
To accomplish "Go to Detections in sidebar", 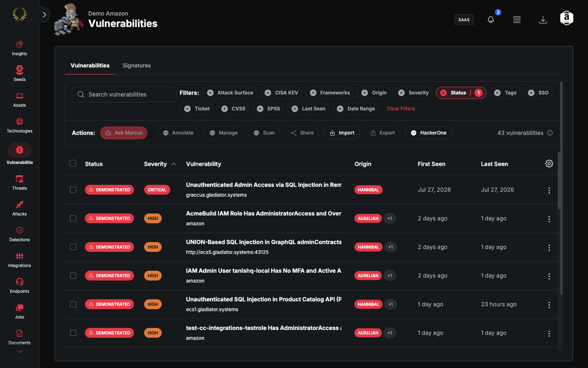I will click(19, 234).
